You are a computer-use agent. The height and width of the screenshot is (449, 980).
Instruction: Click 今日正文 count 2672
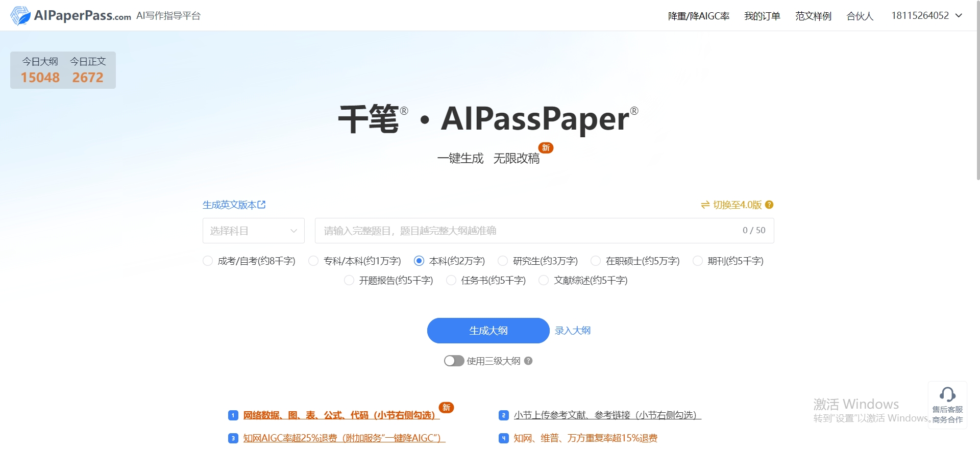pyautogui.click(x=88, y=78)
